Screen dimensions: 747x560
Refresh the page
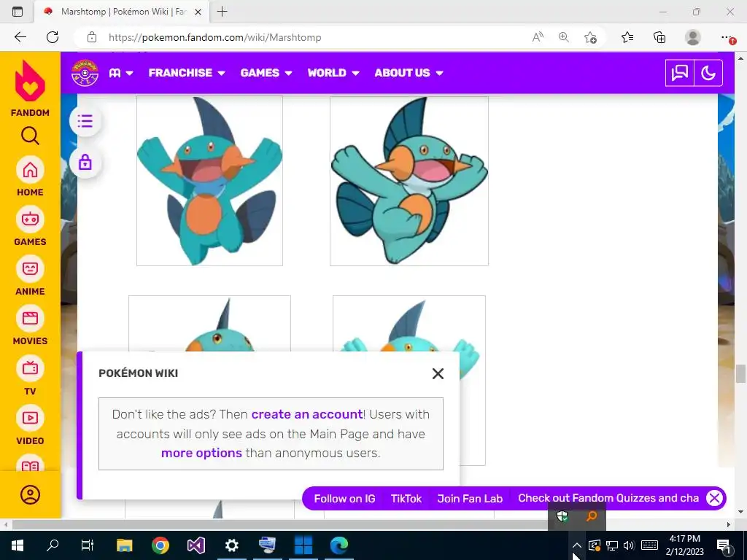53,37
